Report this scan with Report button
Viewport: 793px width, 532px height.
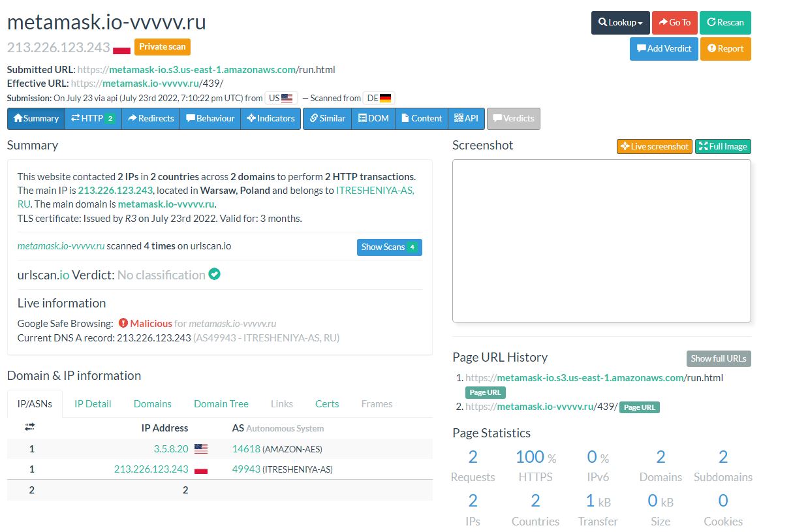(x=725, y=49)
